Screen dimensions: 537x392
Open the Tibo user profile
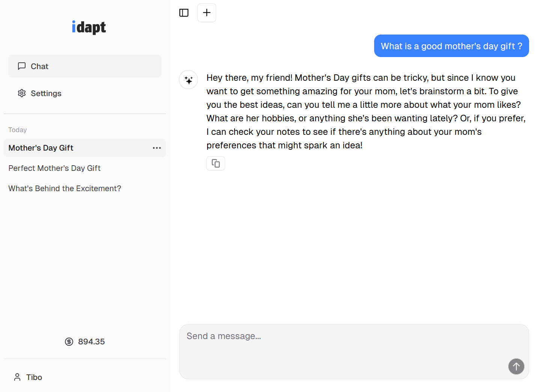pos(85,377)
